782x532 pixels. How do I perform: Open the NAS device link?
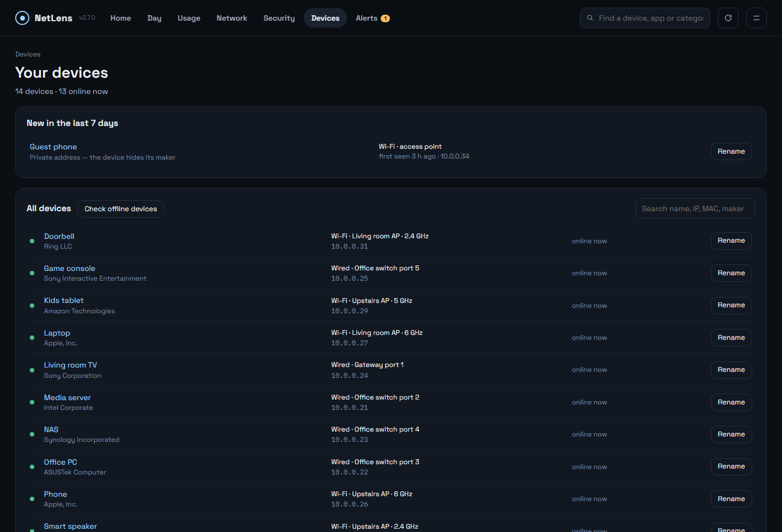51,429
